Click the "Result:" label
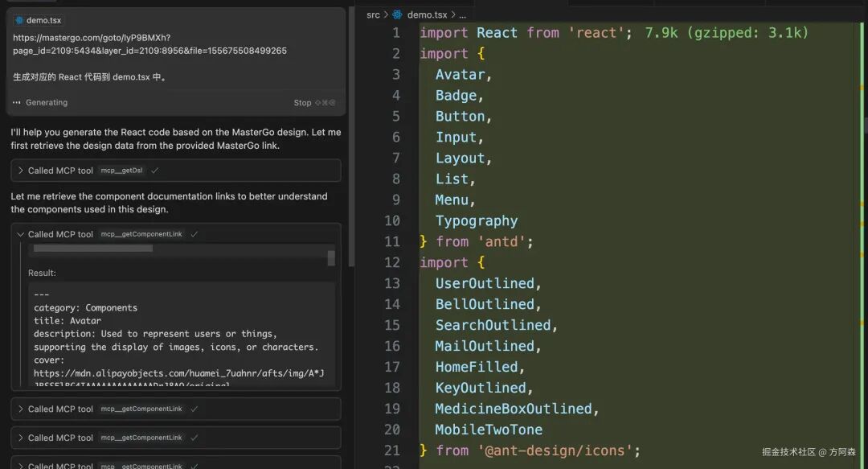868x469 pixels. [42, 273]
